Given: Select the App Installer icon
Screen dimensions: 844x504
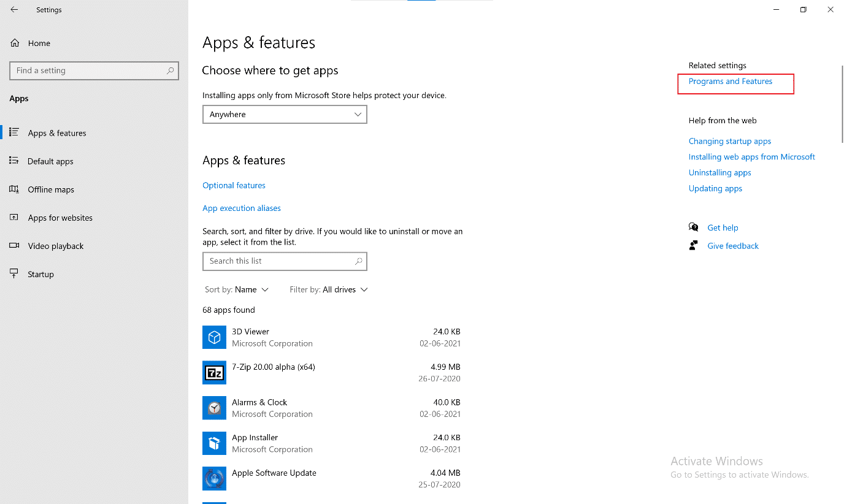Looking at the screenshot, I should tap(214, 443).
